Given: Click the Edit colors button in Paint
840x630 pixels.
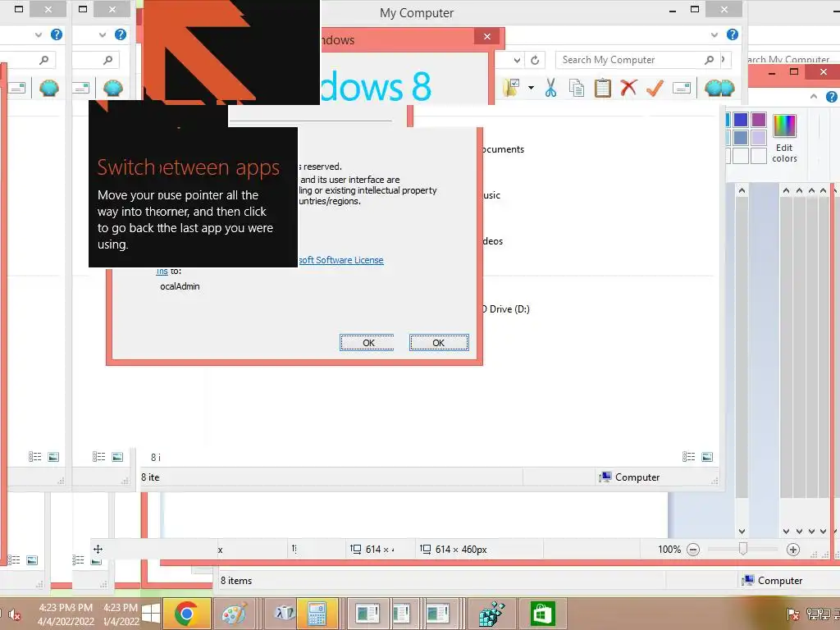Looking at the screenshot, I should (x=785, y=138).
